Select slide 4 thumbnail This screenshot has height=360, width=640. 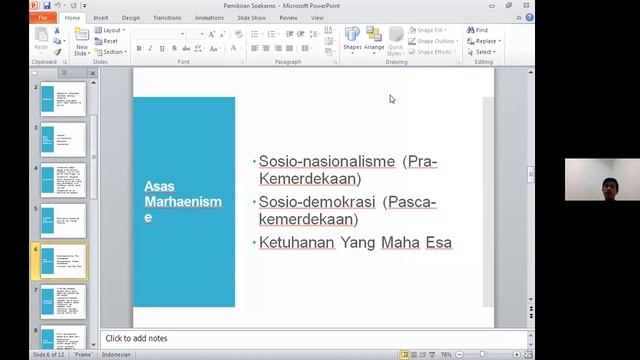(x=63, y=180)
